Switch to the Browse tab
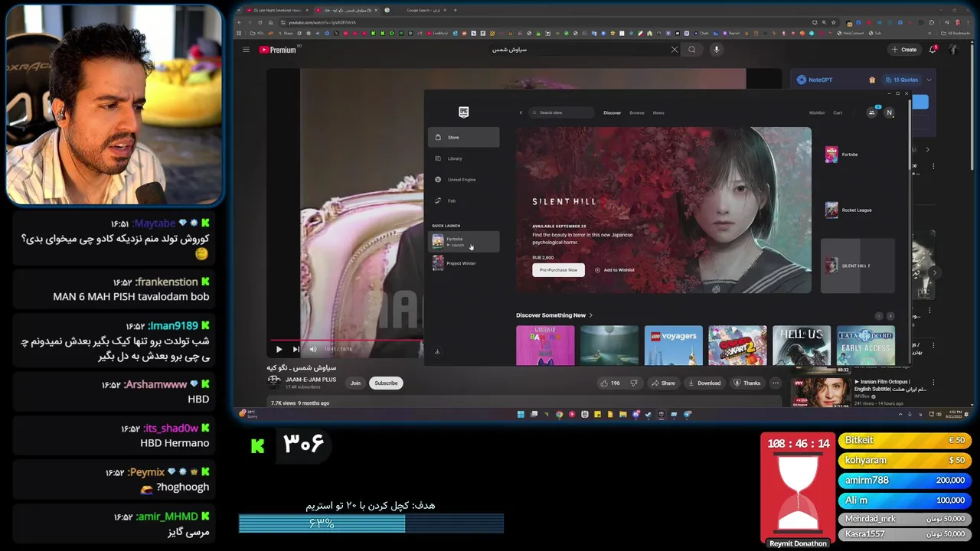 click(637, 112)
